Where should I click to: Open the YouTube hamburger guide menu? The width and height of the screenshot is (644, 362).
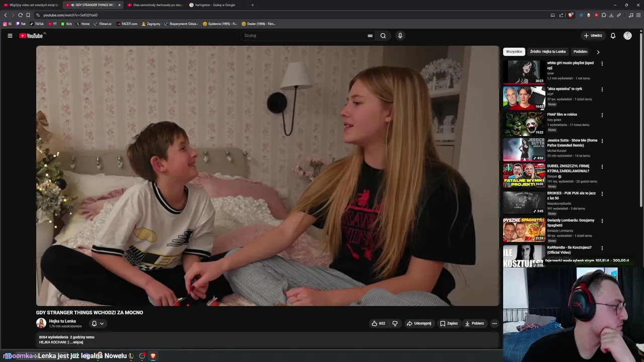pos(10,36)
